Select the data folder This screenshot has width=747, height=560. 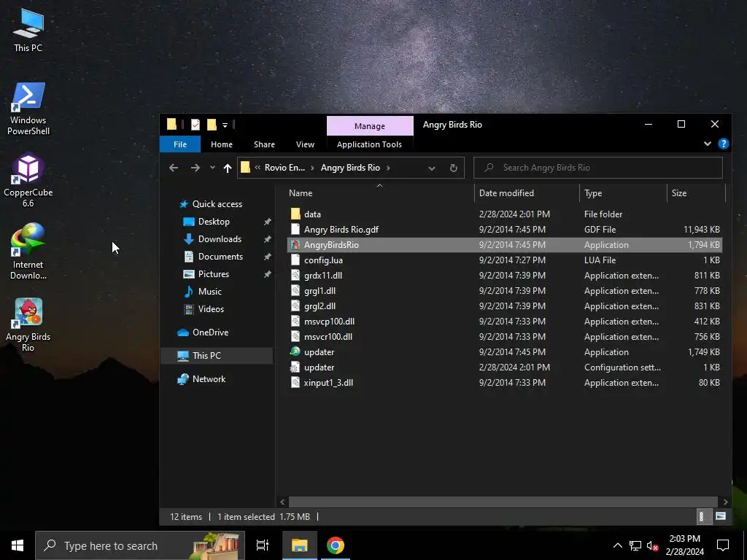tap(505, 214)
